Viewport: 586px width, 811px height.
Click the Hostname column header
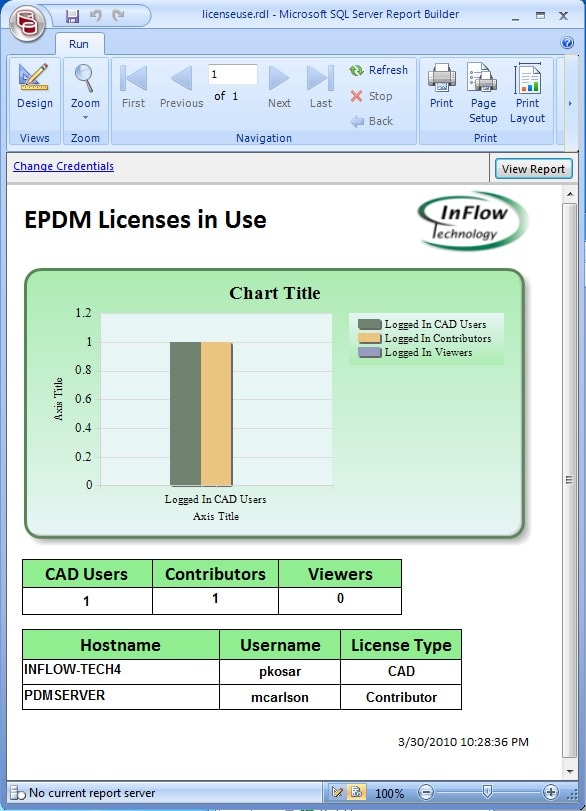coord(121,644)
